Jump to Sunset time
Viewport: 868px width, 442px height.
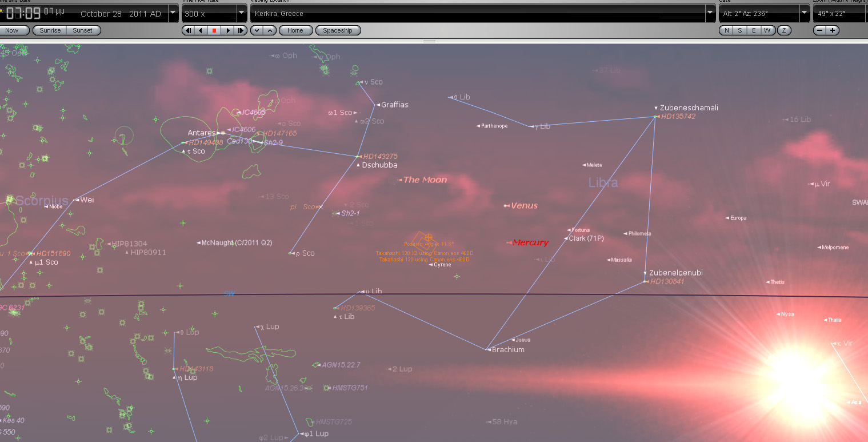point(83,30)
